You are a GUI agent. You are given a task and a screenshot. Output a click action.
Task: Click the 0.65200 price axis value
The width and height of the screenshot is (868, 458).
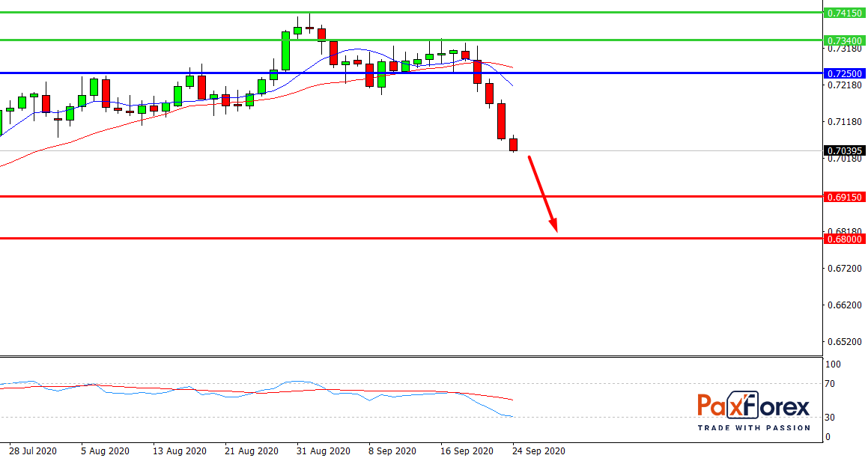coord(846,342)
